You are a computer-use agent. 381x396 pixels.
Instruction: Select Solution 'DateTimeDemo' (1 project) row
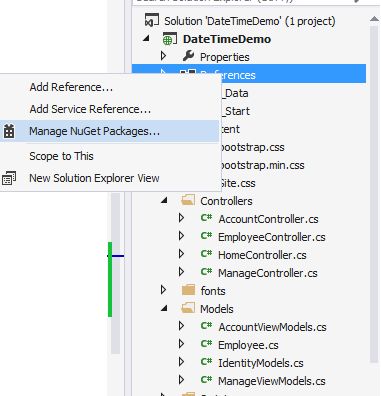(x=250, y=21)
